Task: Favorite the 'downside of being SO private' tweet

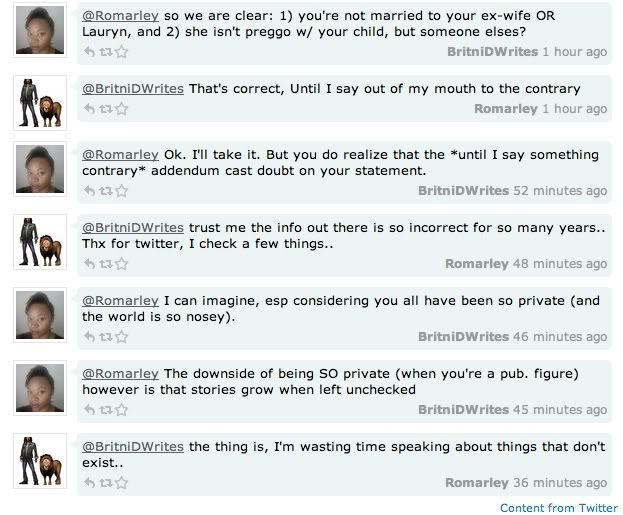Action: pyautogui.click(x=122, y=410)
